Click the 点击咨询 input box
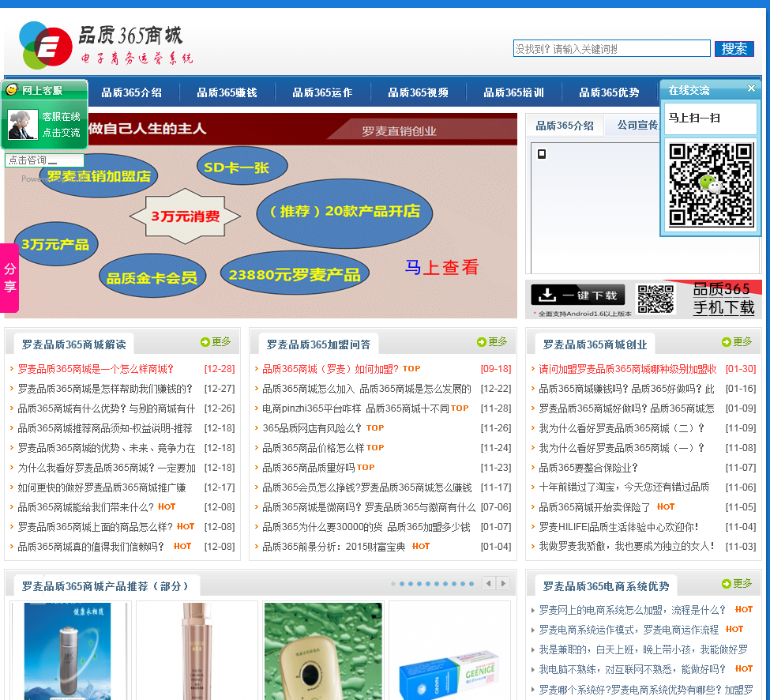 pyautogui.click(x=44, y=160)
